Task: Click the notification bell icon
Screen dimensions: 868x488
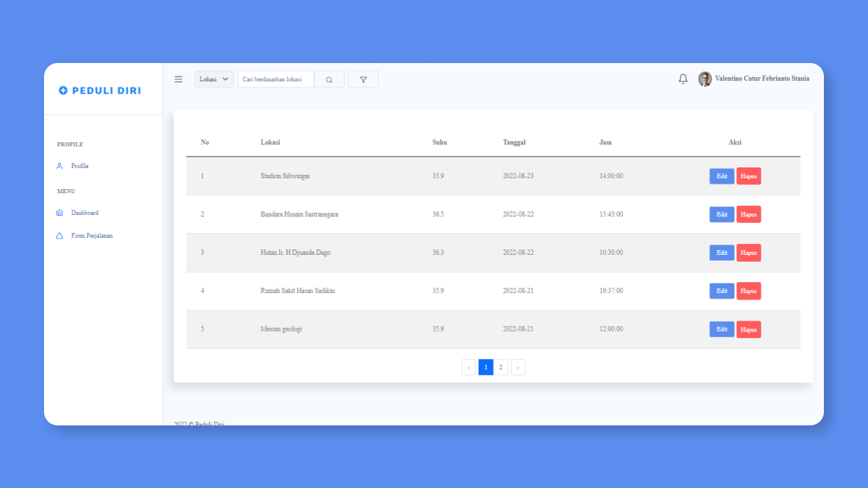Action: [683, 79]
